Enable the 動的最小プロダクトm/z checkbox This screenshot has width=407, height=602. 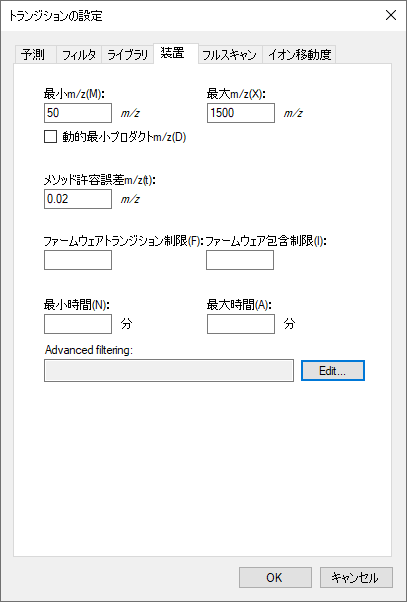tap(50, 137)
